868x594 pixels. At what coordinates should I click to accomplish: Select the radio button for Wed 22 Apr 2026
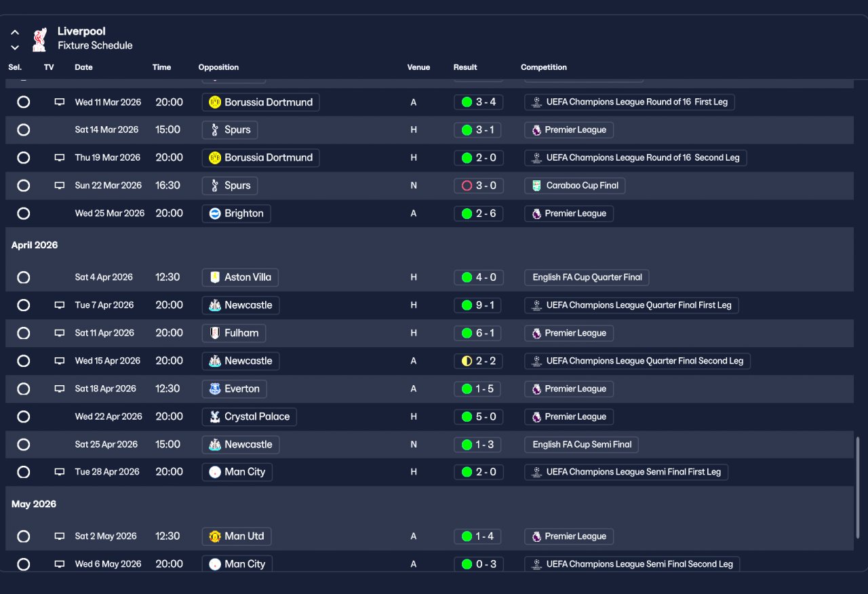[24, 417]
